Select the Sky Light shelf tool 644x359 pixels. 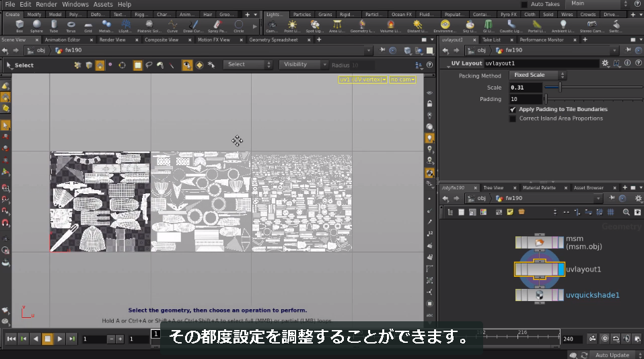pos(470,26)
